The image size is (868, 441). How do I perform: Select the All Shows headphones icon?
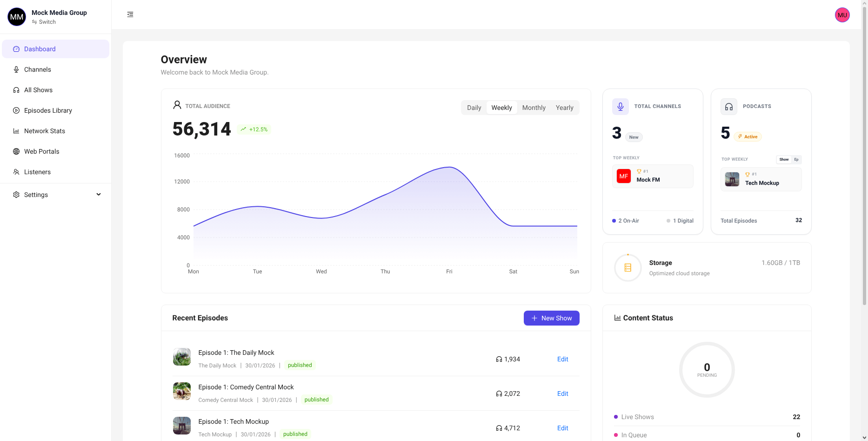[x=16, y=89]
